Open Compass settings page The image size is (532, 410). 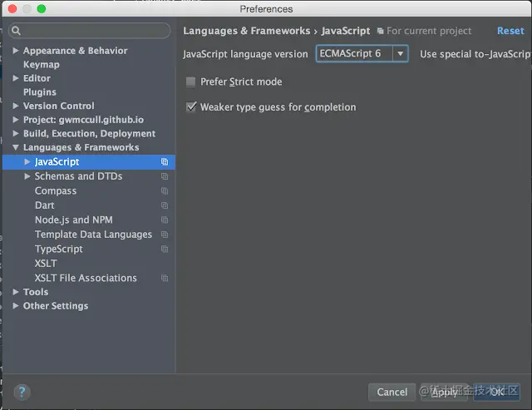tap(56, 191)
